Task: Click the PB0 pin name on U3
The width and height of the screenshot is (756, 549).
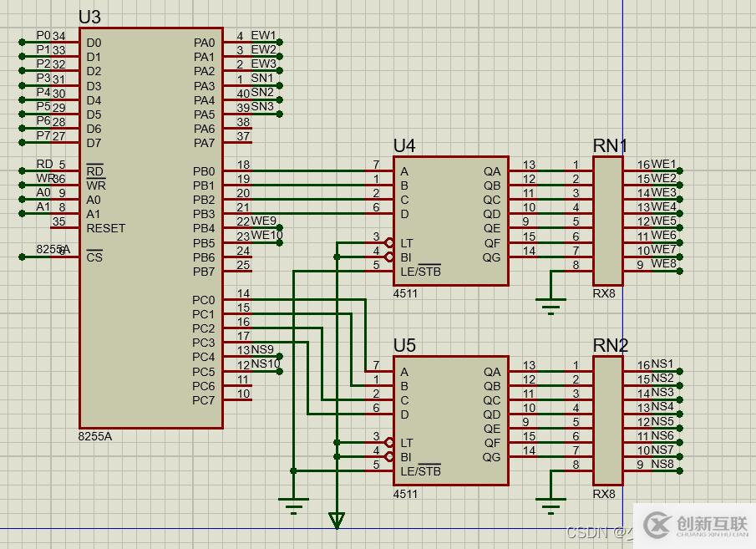Action: (x=204, y=171)
